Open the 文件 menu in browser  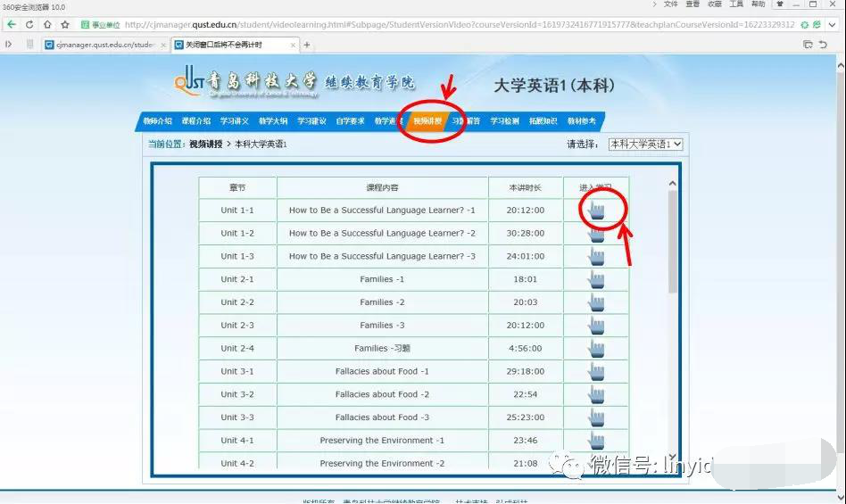click(x=671, y=4)
